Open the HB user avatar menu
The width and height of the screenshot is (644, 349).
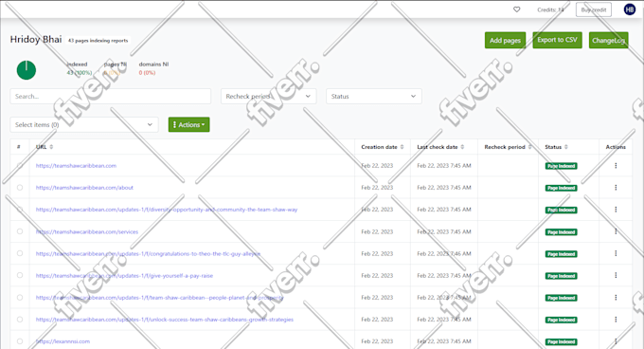(x=629, y=9)
